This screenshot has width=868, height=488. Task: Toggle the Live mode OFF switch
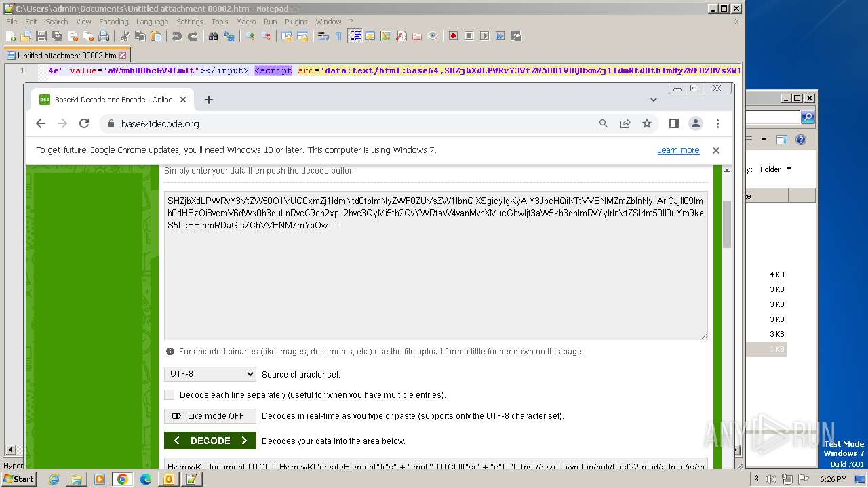[x=210, y=416]
